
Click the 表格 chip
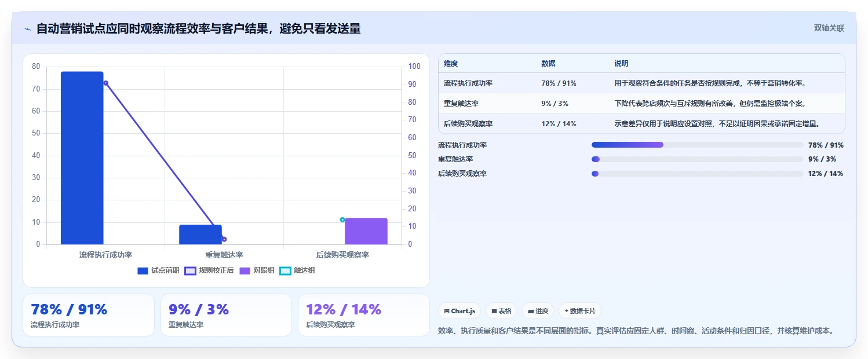(x=501, y=311)
